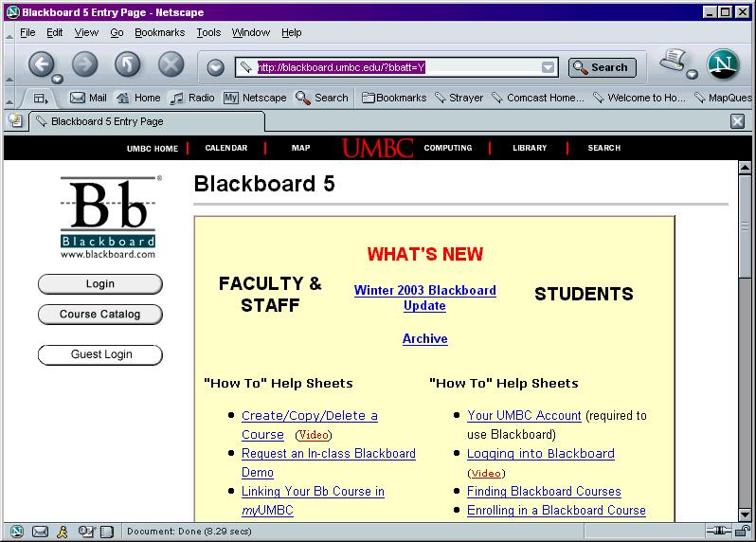Reload the page with the Reload button
Viewport: 756px width, 542px height.
(x=128, y=64)
